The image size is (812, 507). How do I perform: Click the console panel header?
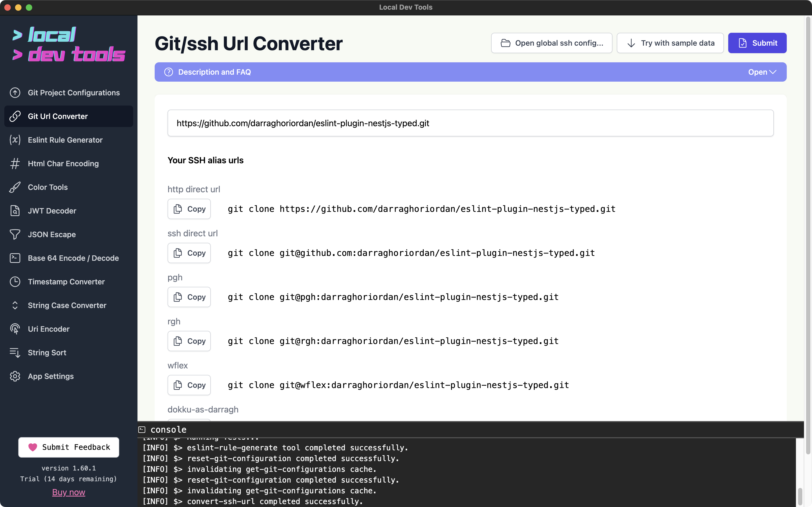[470, 430]
